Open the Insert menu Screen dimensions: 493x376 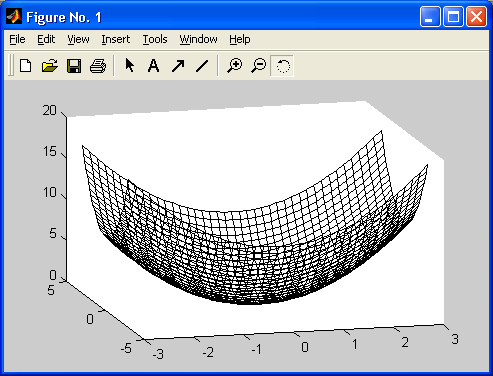(116, 39)
